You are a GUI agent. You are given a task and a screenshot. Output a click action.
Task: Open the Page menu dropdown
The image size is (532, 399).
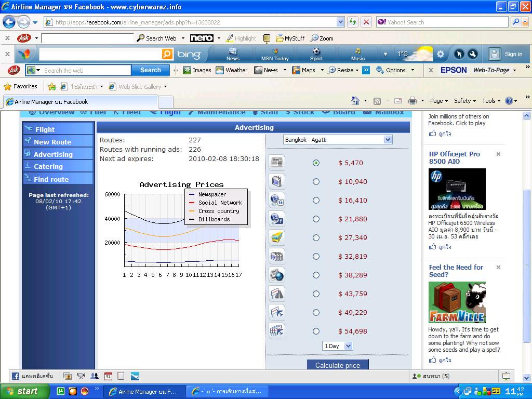point(438,101)
